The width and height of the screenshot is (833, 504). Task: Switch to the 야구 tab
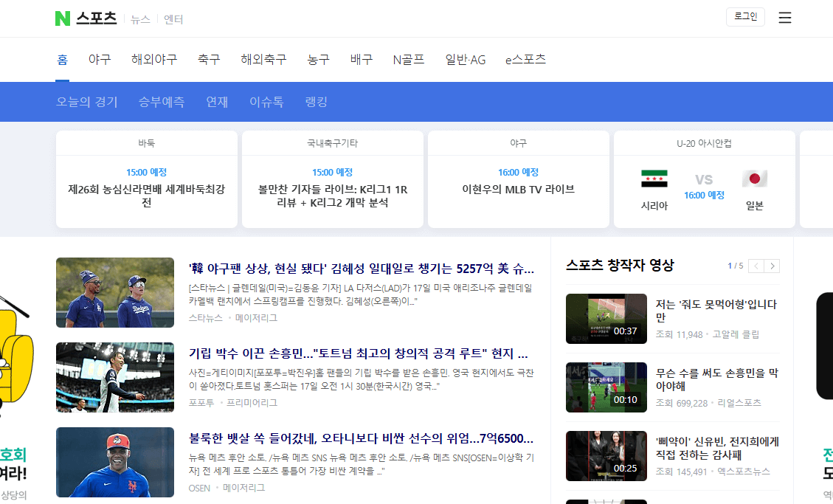click(x=100, y=60)
